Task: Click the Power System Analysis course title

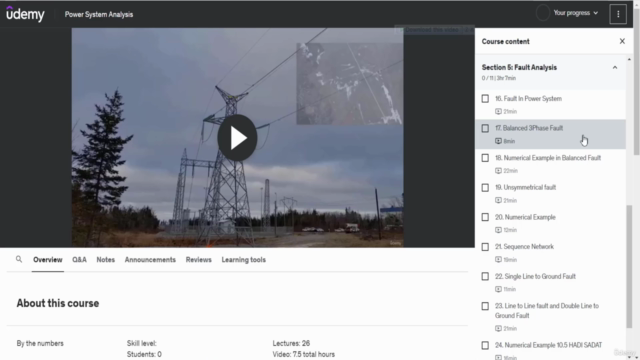Action: 99,14
